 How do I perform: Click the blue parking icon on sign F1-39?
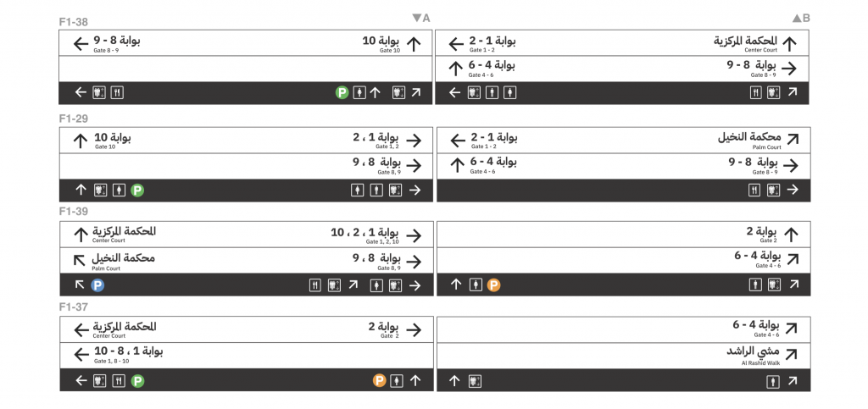pyautogui.click(x=97, y=285)
